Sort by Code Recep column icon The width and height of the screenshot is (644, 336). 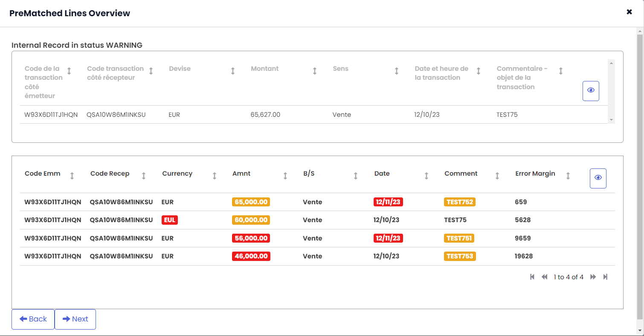[x=144, y=176]
